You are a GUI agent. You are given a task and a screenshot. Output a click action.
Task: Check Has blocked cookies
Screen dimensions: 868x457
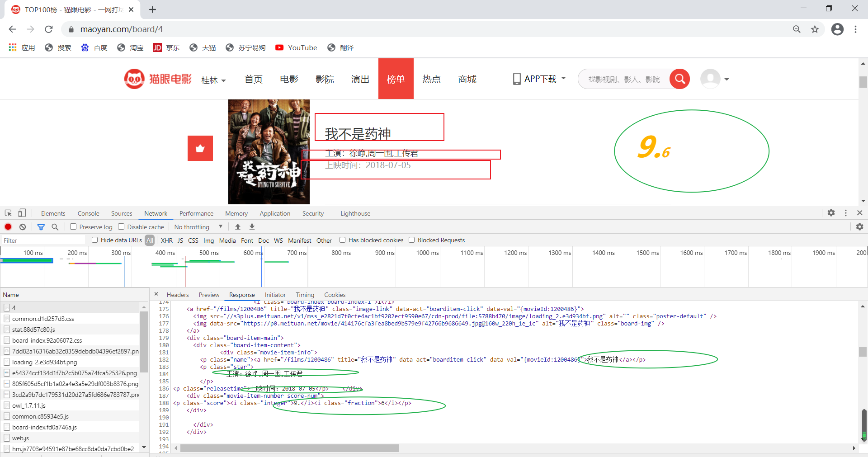click(343, 240)
